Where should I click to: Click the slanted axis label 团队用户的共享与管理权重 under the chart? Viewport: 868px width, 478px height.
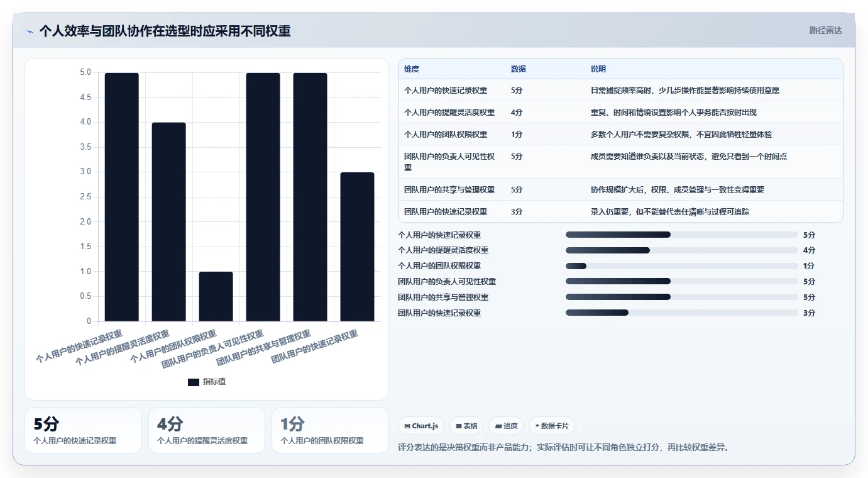tap(263, 348)
